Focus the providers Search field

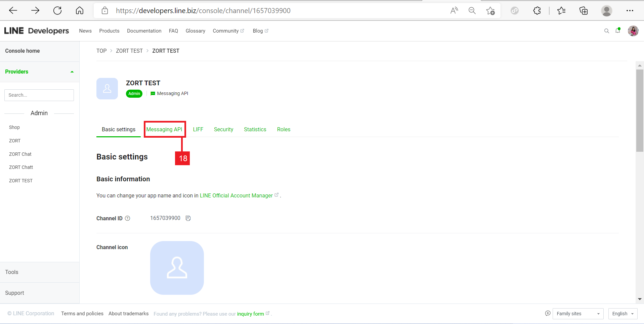39,95
